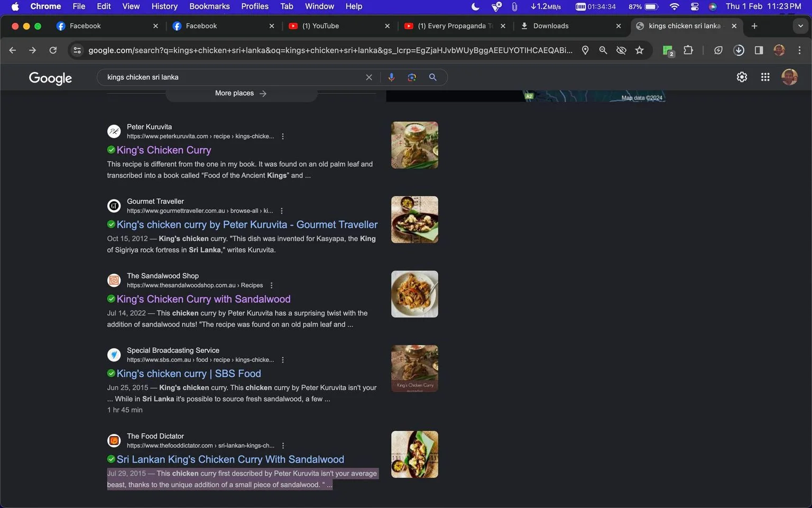The image size is (812, 508).
Task: Open the Bookmarks menu
Action: click(209, 6)
